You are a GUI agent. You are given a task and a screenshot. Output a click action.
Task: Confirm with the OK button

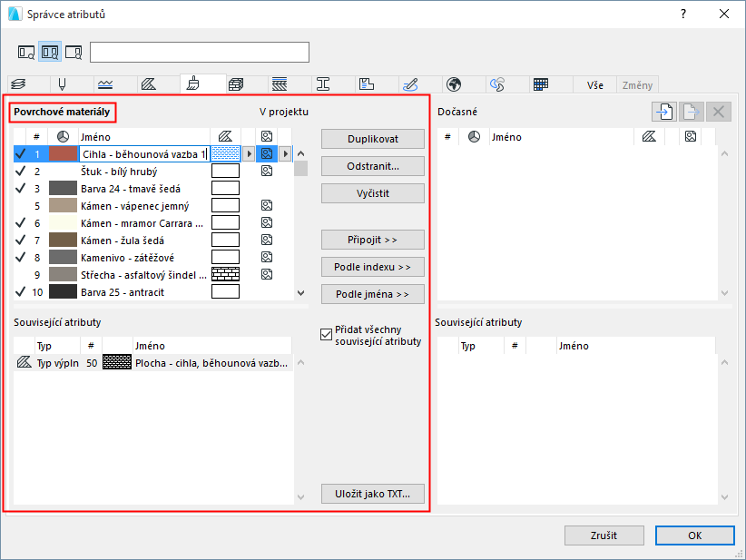pyautogui.click(x=694, y=535)
